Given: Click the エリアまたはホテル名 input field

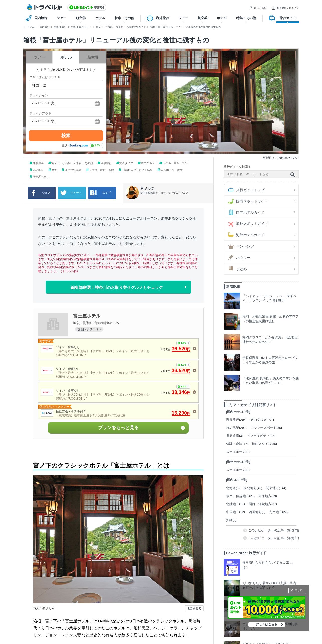Looking at the screenshot, I should tap(66, 85).
